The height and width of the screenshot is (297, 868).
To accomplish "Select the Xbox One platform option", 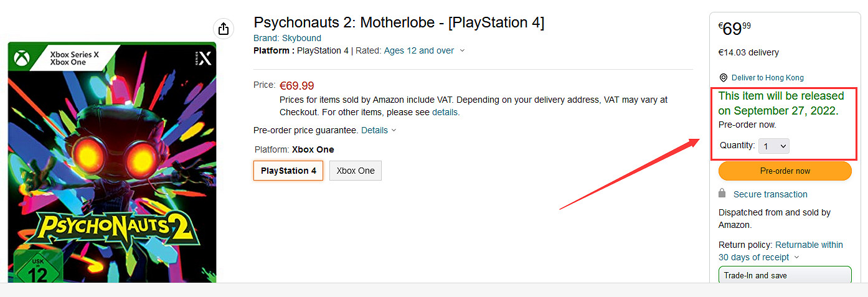I will (356, 171).
